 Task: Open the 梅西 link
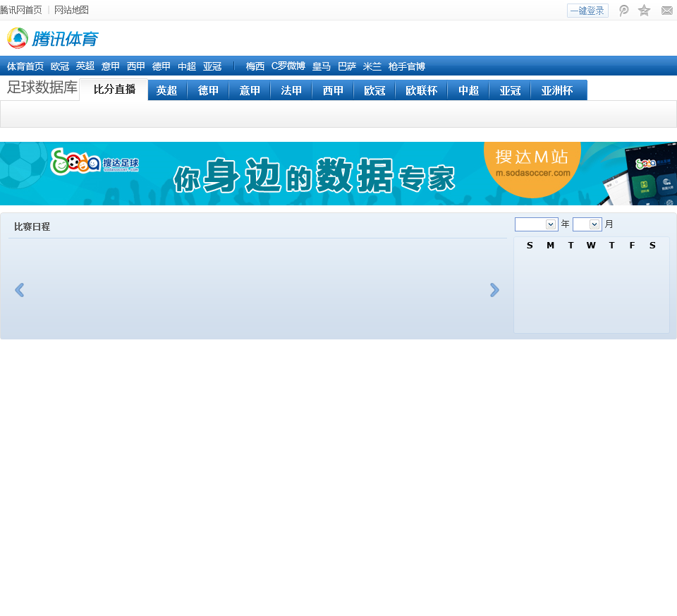point(255,66)
